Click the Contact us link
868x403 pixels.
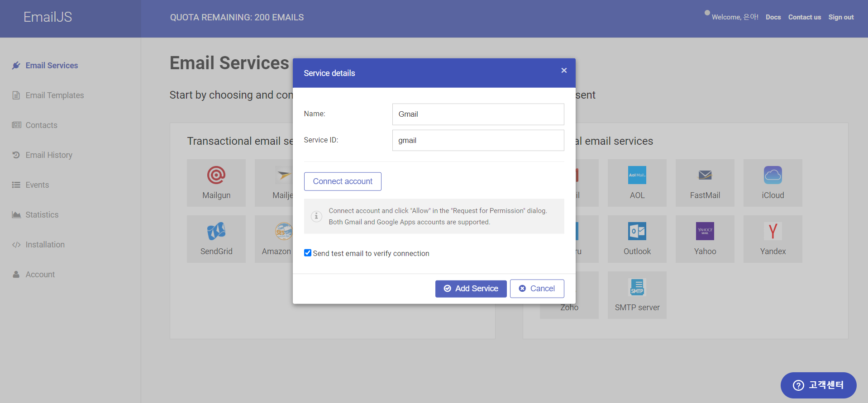point(805,17)
